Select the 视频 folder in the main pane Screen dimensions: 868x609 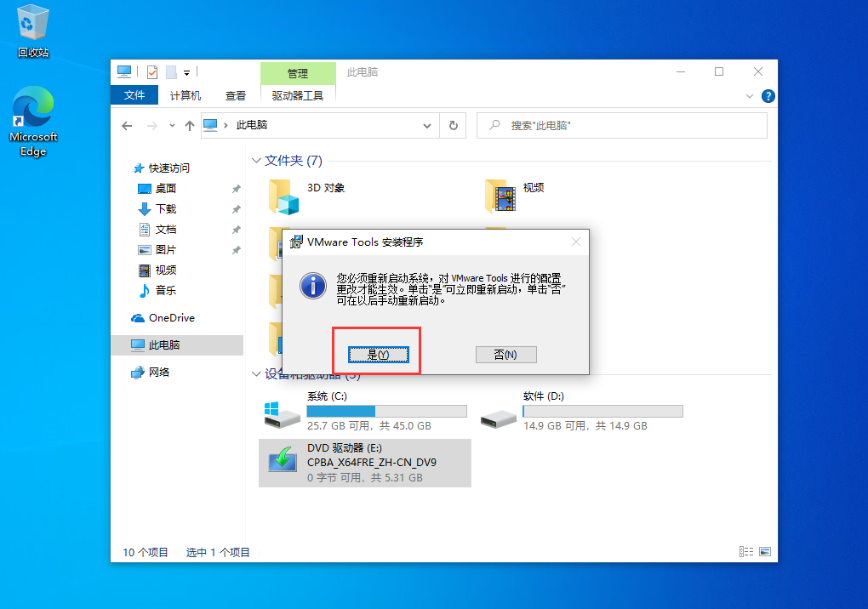pyautogui.click(x=515, y=196)
